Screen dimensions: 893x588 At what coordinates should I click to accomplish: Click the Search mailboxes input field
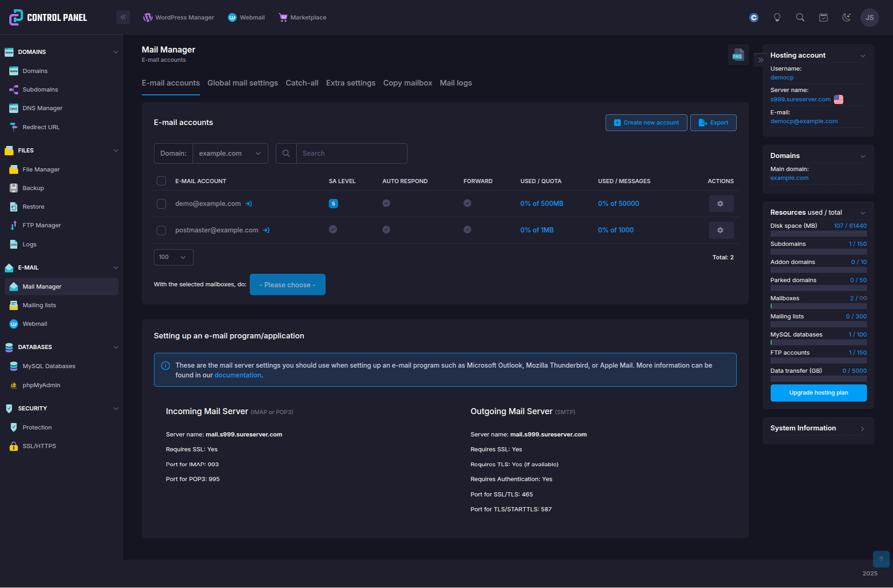[x=352, y=153]
